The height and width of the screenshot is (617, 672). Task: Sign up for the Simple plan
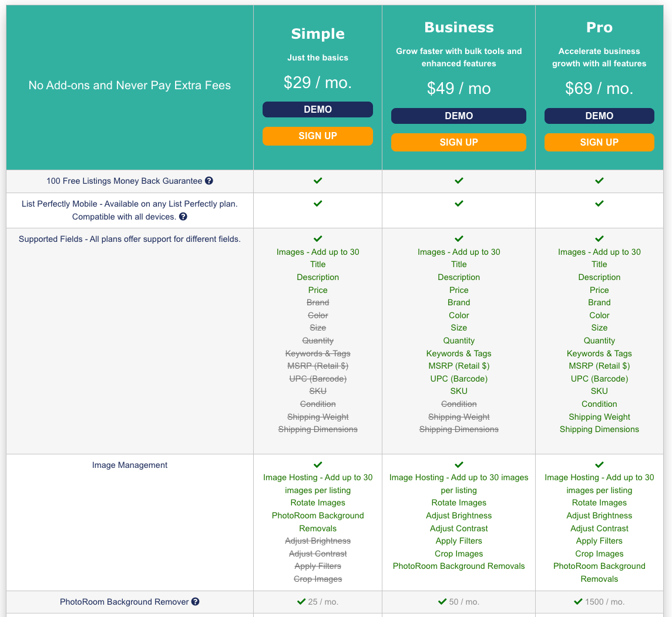(x=318, y=136)
